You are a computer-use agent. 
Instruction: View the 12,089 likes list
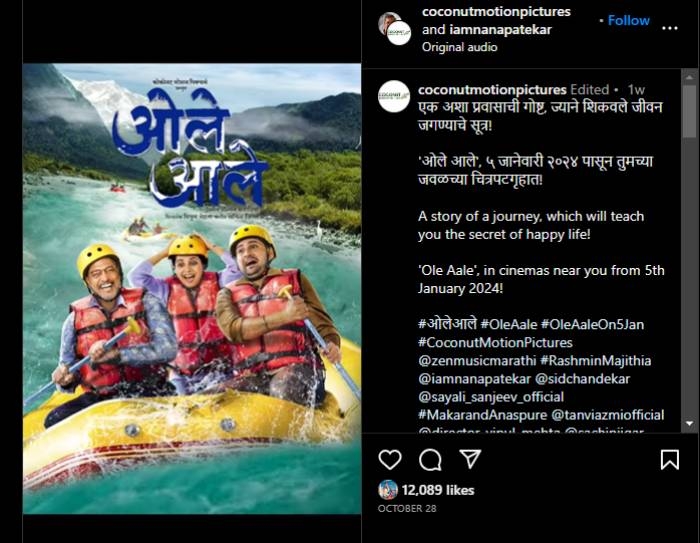click(438, 490)
